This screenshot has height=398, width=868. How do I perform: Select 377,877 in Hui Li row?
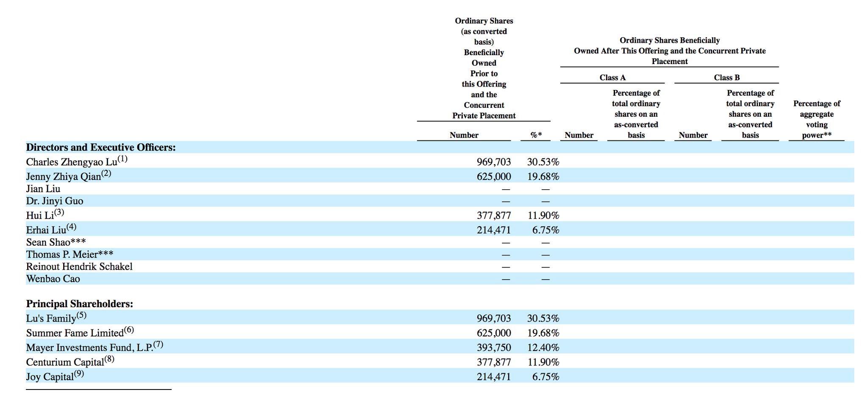pos(494,216)
